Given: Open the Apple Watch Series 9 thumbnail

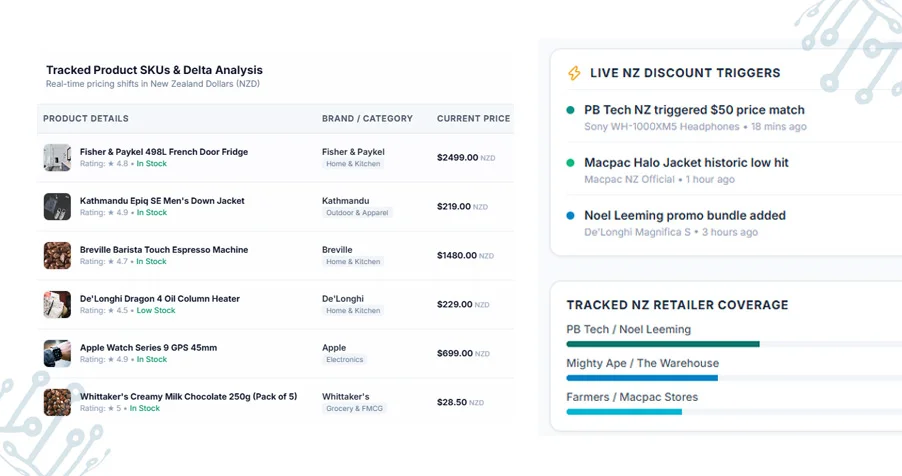Looking at the screenshot, I should 57,353.
